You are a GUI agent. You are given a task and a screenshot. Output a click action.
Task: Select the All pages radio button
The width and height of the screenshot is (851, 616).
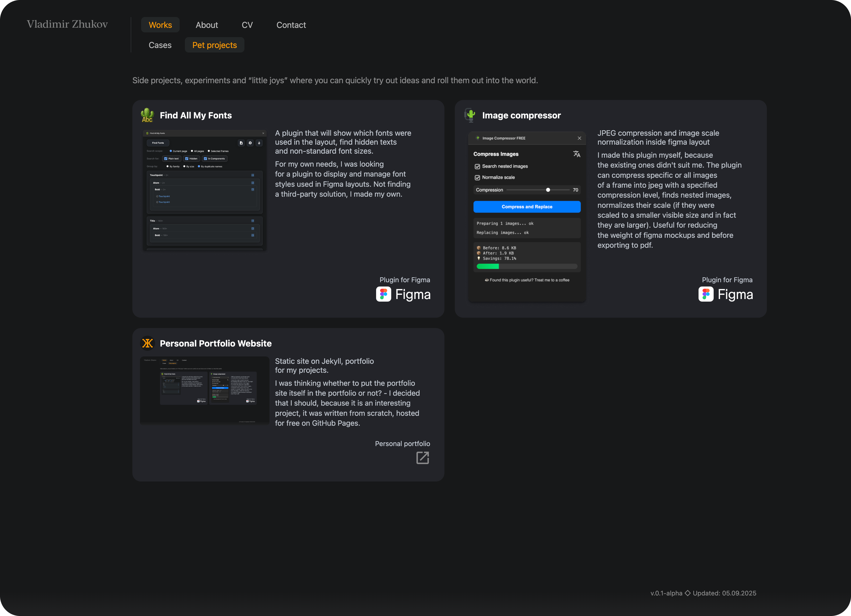click(192, 151)
